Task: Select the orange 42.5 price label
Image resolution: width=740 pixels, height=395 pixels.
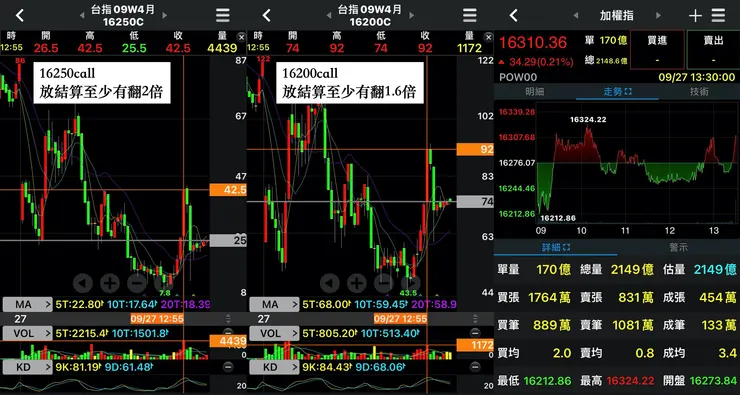Action: pyautogui.click(x=228, y=190)
